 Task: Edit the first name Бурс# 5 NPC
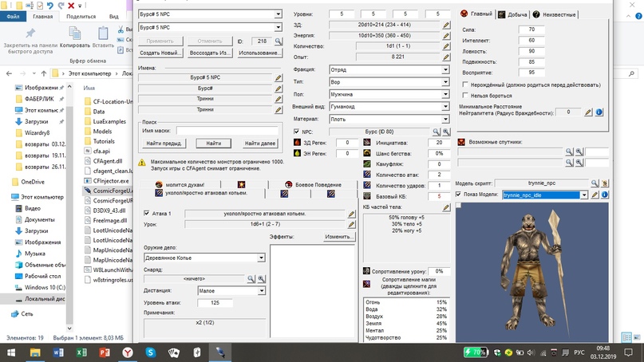click(279, 78)
